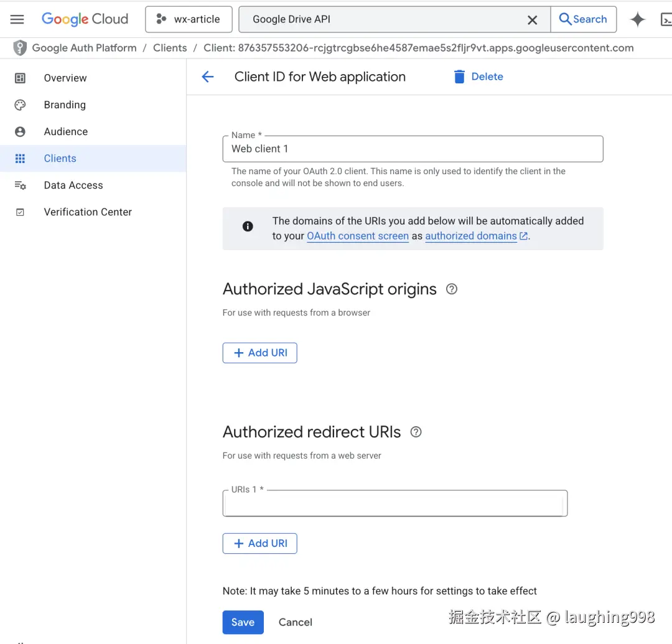Save the client settings
Screen dimensions: 672x644
243,622
